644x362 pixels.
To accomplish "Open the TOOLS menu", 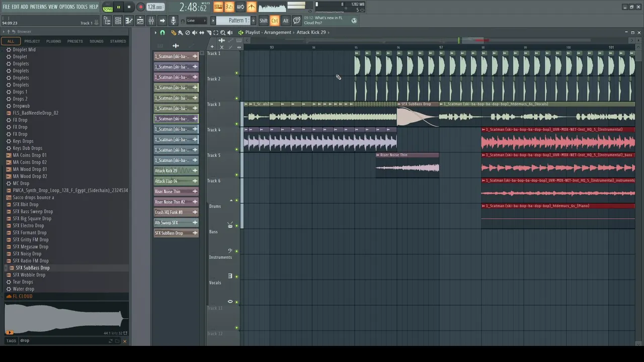I will click(x=82, y=7).
